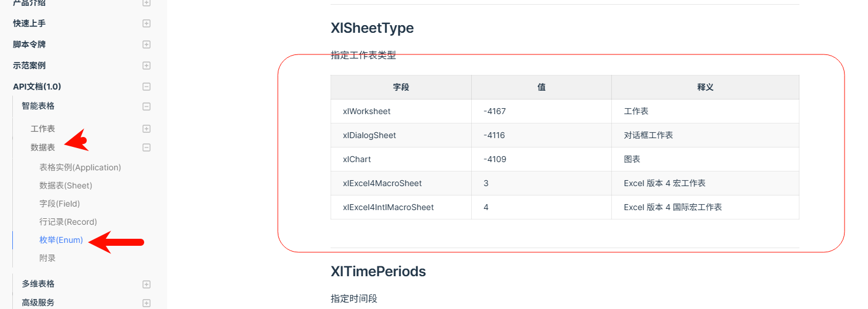
Task: Expand the 多维表格 section plus icon
Action: click(147, 284)
